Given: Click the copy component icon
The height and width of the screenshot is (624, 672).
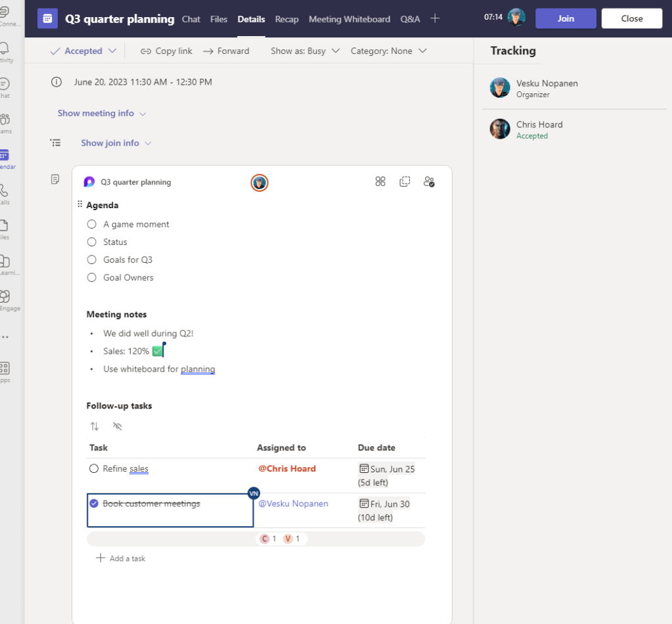Looking at the screenshot, I should (x=405, y=182).
